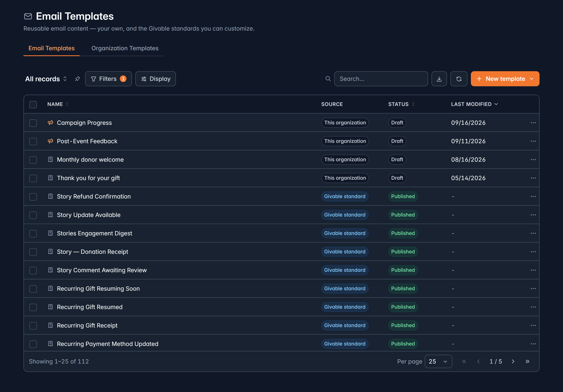
Task: Check the Post-Event Feedback row checkbox
Action: point(33,141)
